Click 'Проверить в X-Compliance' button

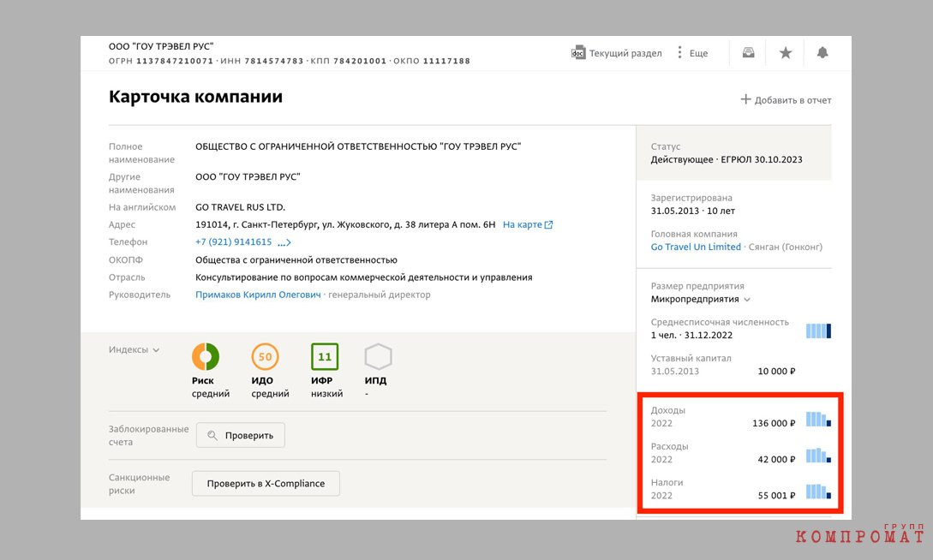click(x=266, y=483)
